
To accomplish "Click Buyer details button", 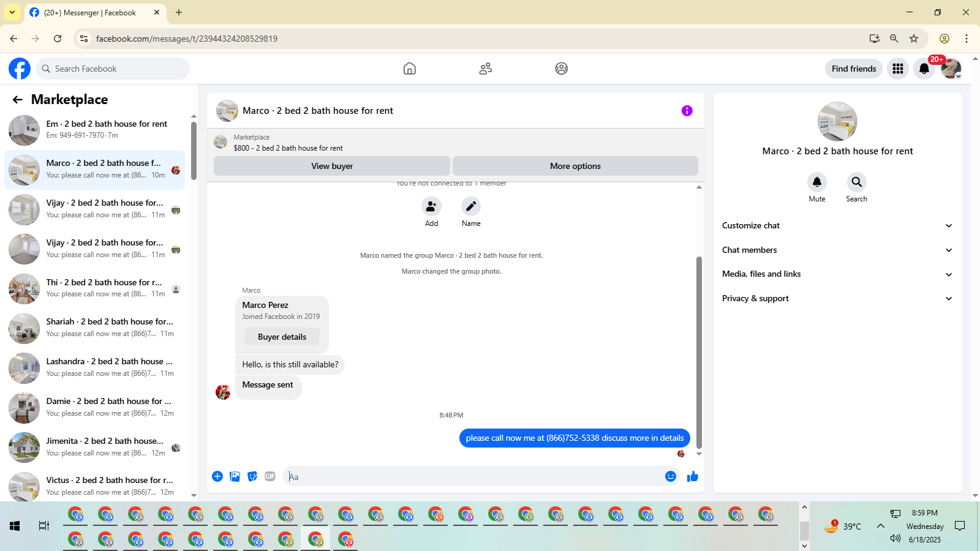I will (282, 337).
